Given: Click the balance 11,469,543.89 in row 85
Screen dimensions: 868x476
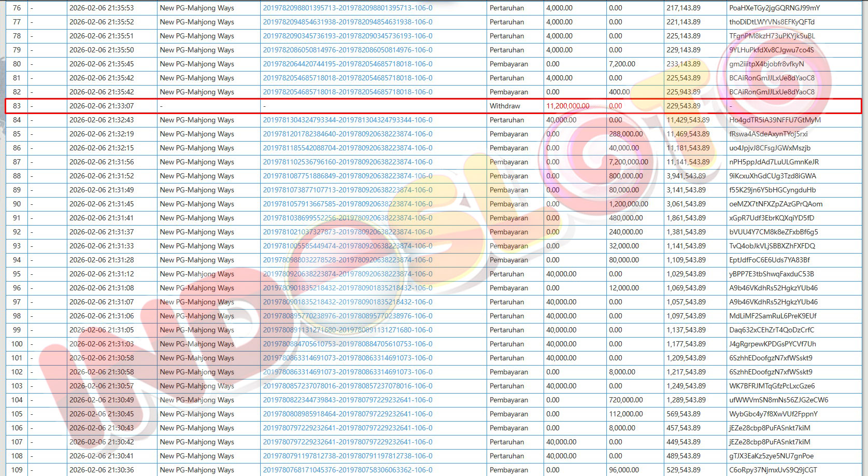Looking at the screenshot, I should [688, 134].
